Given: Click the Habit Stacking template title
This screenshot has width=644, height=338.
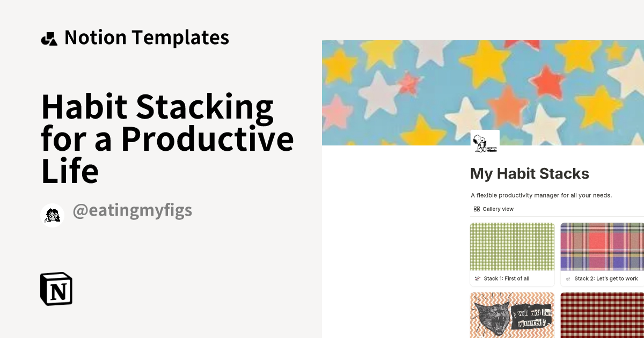Looking at the screenshot, I should pos(167,138).
